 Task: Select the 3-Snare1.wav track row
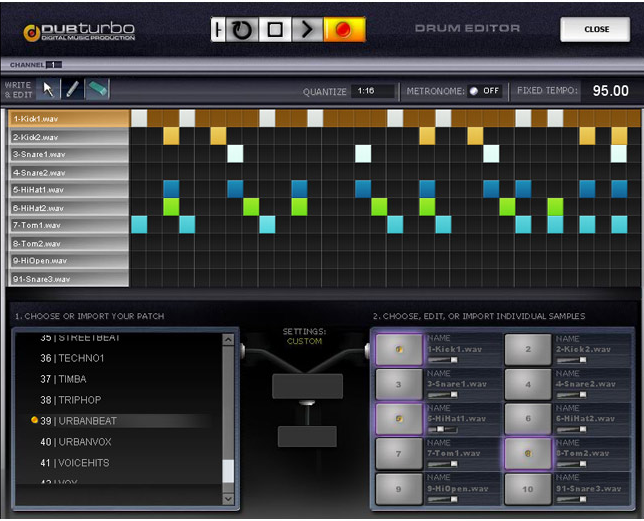[69, 154]
